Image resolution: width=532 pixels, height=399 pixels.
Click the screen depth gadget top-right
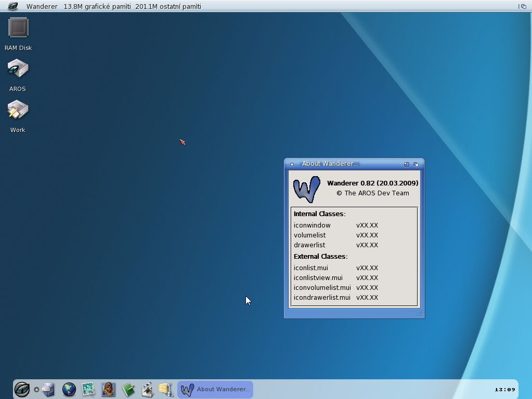coord(523,6)
